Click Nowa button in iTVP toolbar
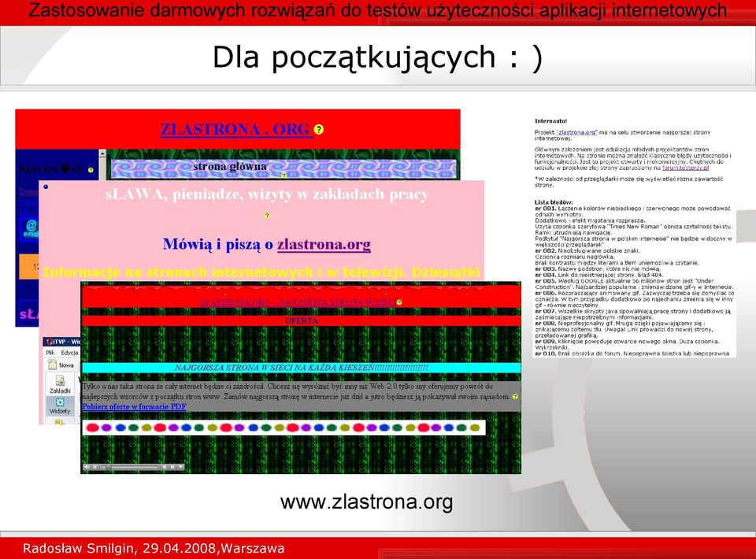The height and width of the screenshot is (559, 756). coord(61,365)
